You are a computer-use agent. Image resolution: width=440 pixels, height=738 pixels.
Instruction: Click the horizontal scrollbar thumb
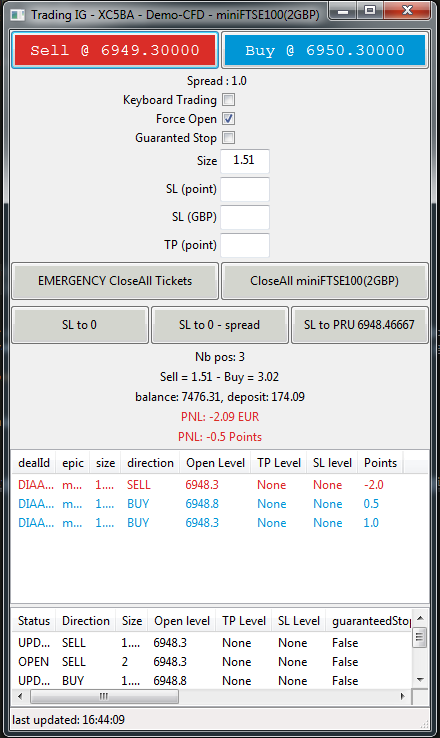point(104,696)
